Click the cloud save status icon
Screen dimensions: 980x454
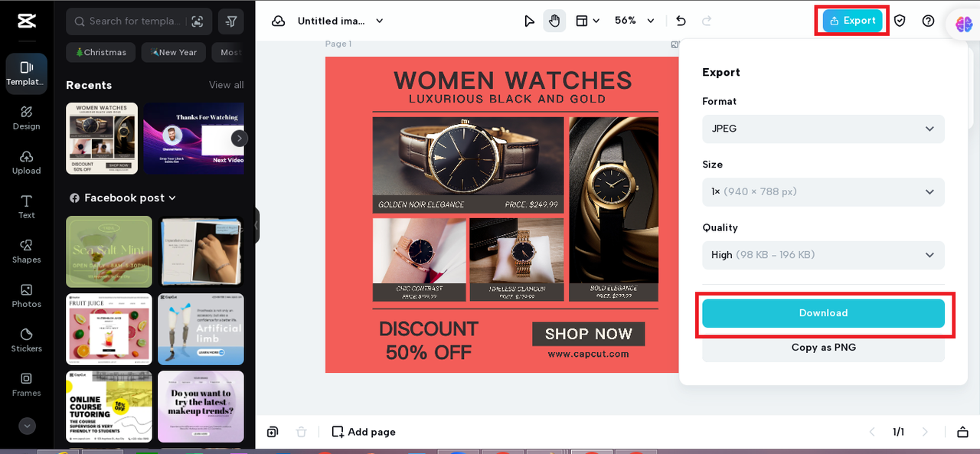[x=279, y=21]
